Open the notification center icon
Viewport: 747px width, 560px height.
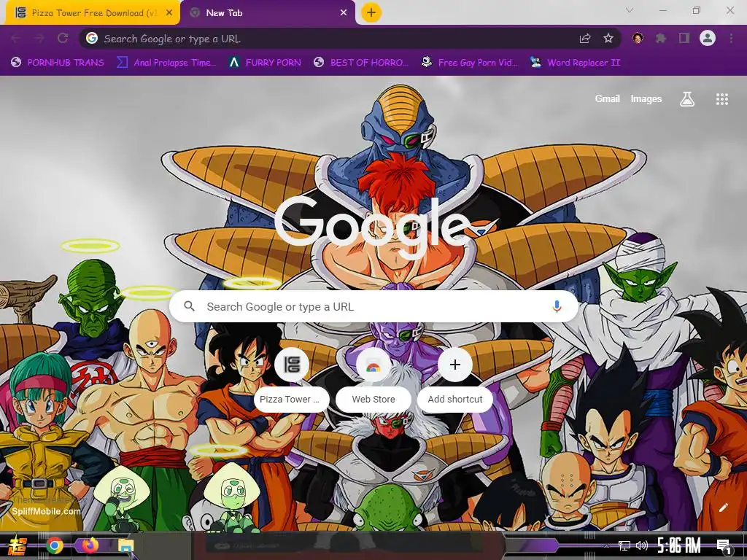click(724, 547)
